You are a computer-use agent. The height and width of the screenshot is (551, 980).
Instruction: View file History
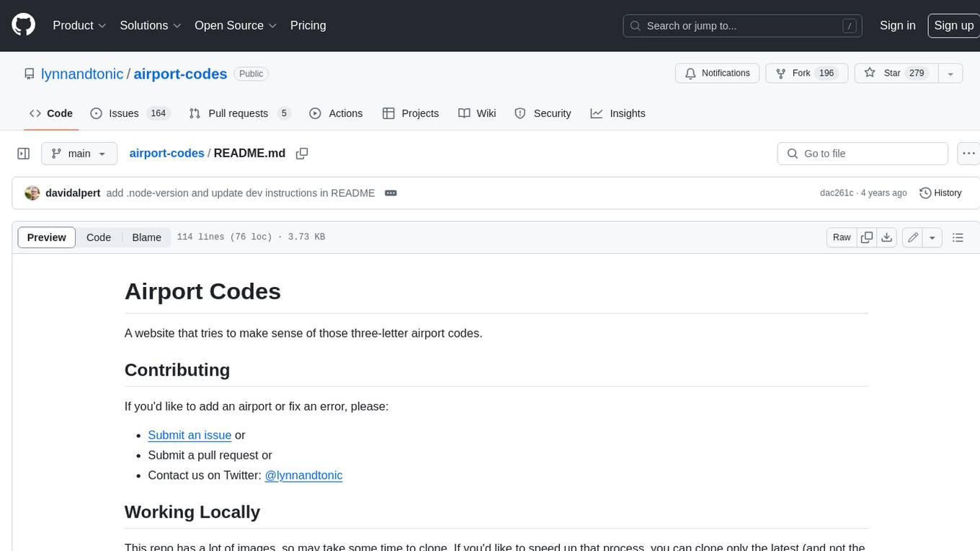pos(940,193)
